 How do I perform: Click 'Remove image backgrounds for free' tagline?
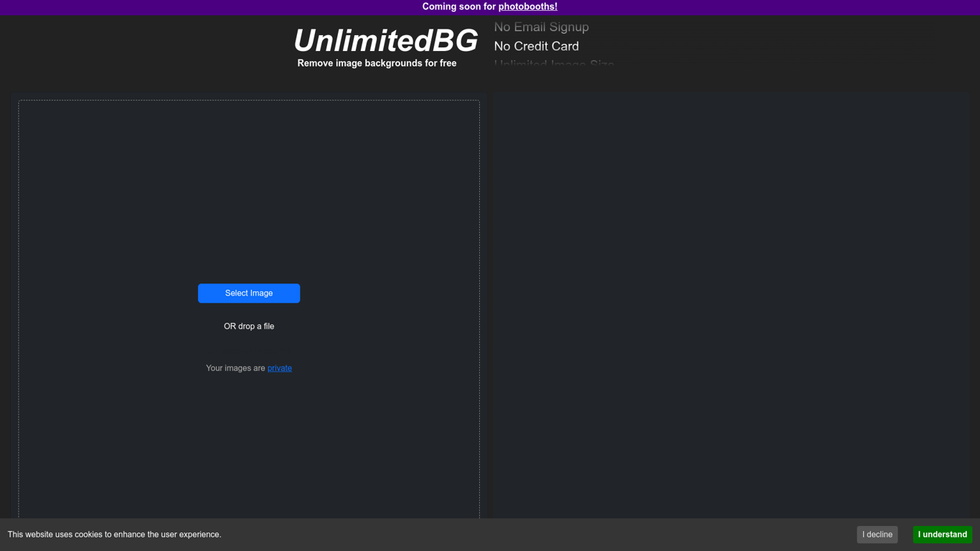pos(377,63)
